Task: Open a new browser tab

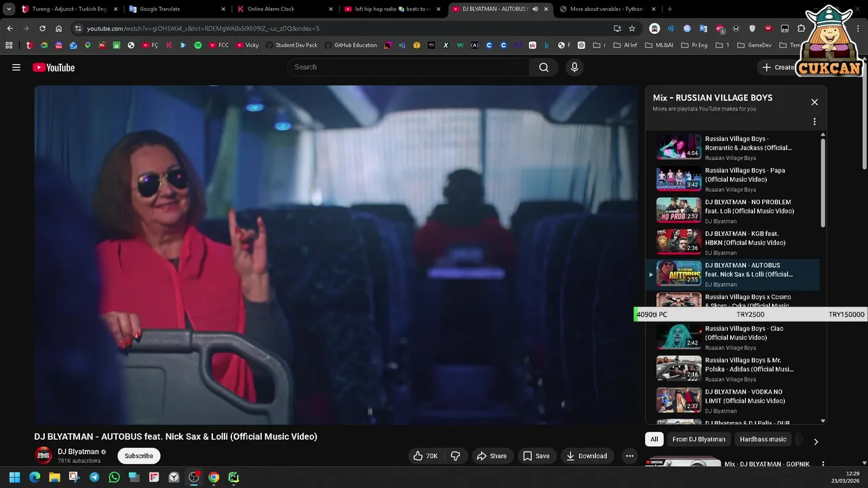Action: pos(670,9)
